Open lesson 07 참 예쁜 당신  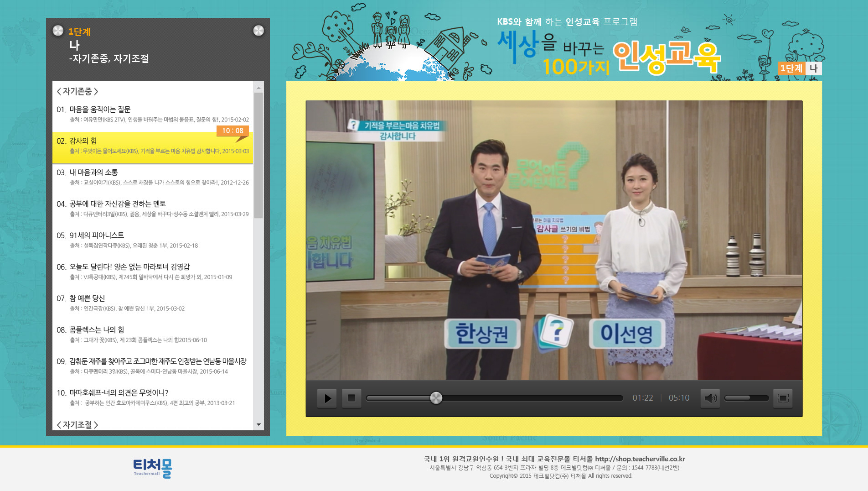click(87, 298)
